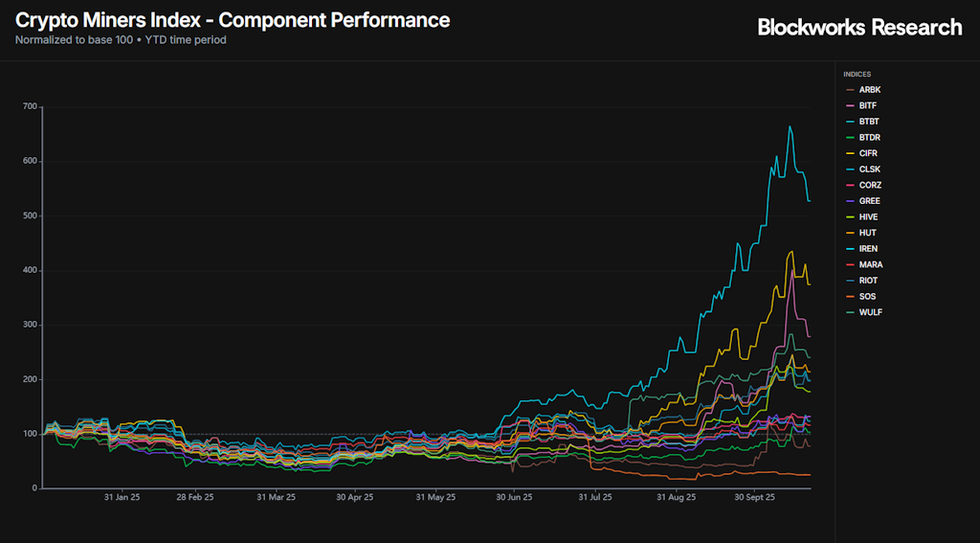
Task: Toggle BTBT legend entry
Action: tap(869, 122)
